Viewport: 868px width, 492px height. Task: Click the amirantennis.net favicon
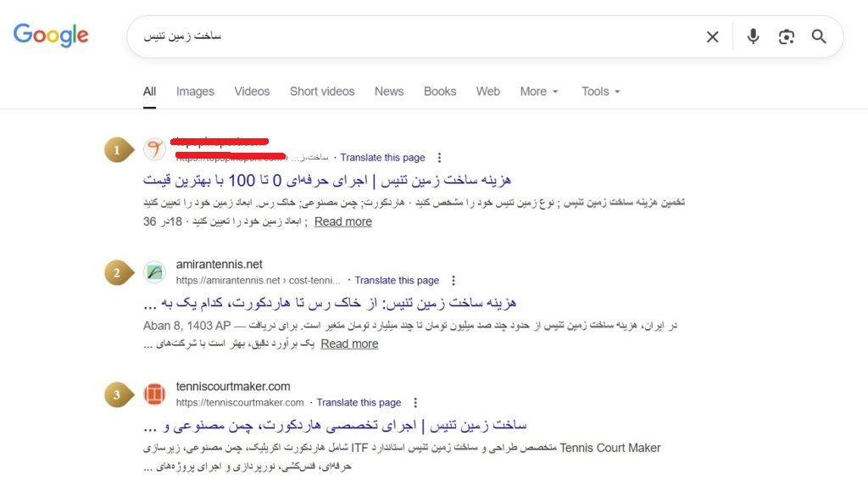[x=154, y=271]
